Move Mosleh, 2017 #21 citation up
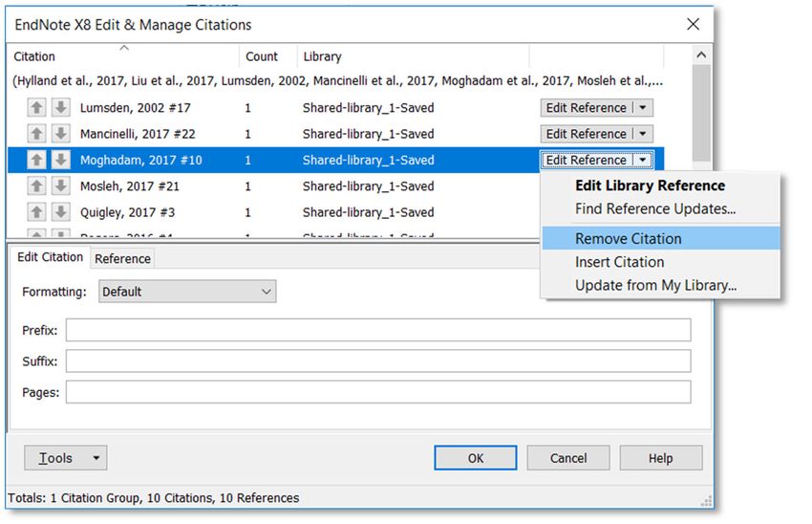812x524 pixels. tap(36, 186)
